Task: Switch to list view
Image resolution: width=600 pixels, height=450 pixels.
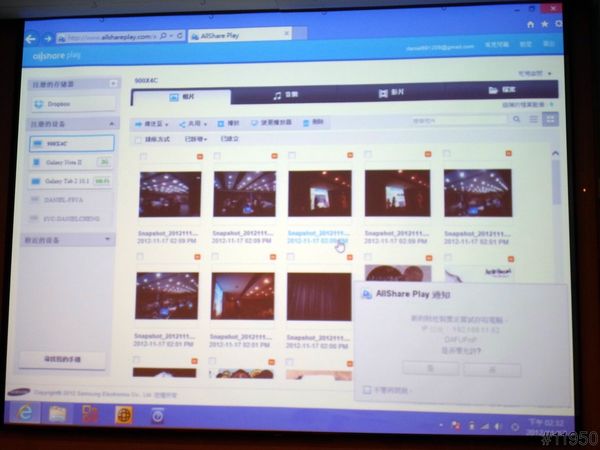Action: click(x=533, y=119)
